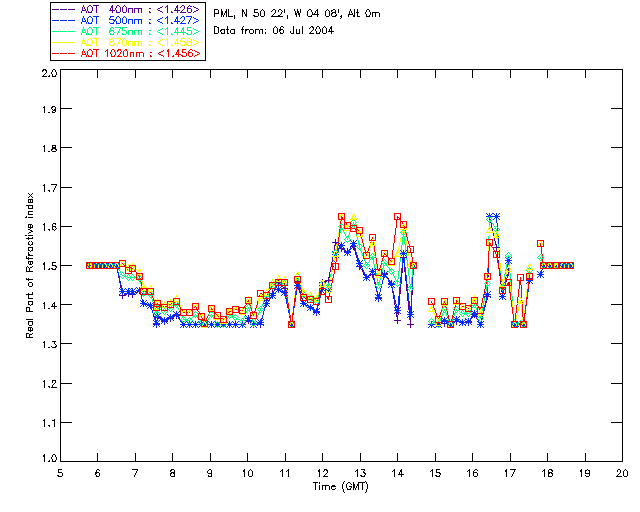Image resolution: width=640 pixels, height=512 pixels.
Task: Click the hour 9 label on time axis
Action: 210,473
